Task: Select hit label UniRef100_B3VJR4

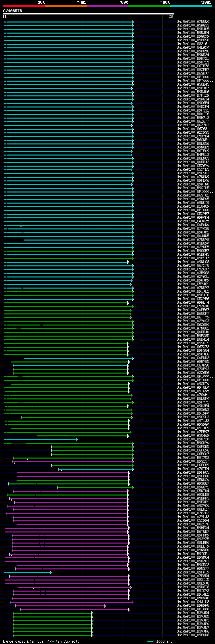Action: pyautogui.click(x=193, y=613)
